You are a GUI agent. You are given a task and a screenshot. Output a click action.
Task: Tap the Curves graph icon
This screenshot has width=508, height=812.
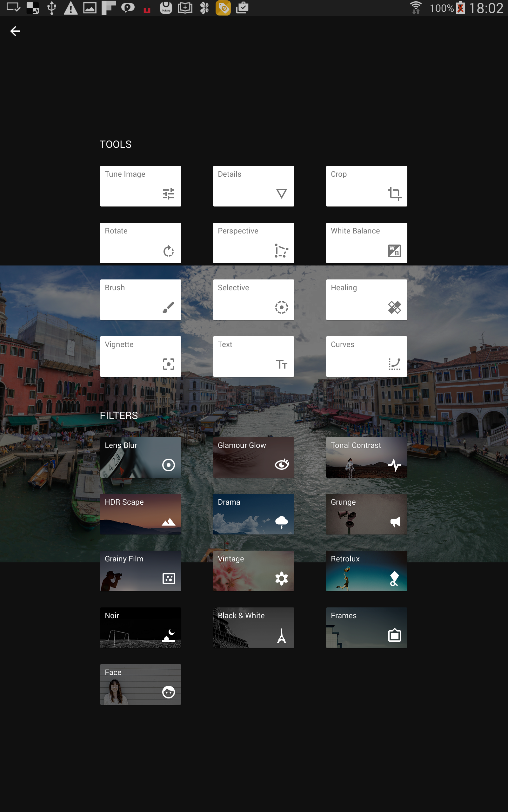pos(394,364)
